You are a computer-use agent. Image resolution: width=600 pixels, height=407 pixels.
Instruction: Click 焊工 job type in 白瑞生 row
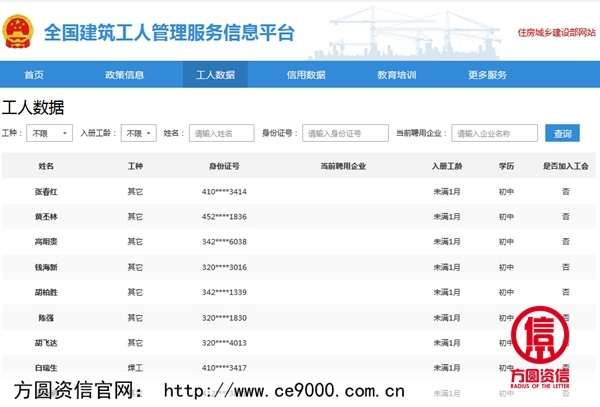tap(135, 368)
